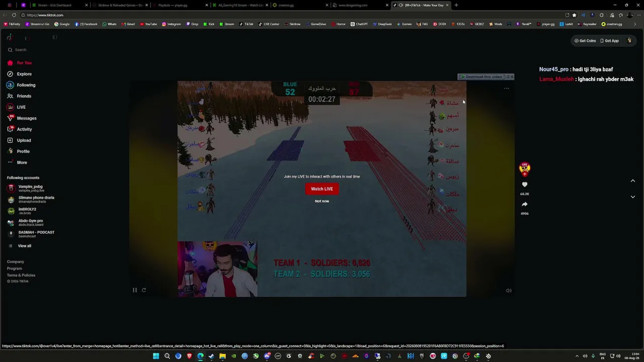The image size is (644, 362).
Task: Click the Download this video button
Action: (x=481, y=77)
